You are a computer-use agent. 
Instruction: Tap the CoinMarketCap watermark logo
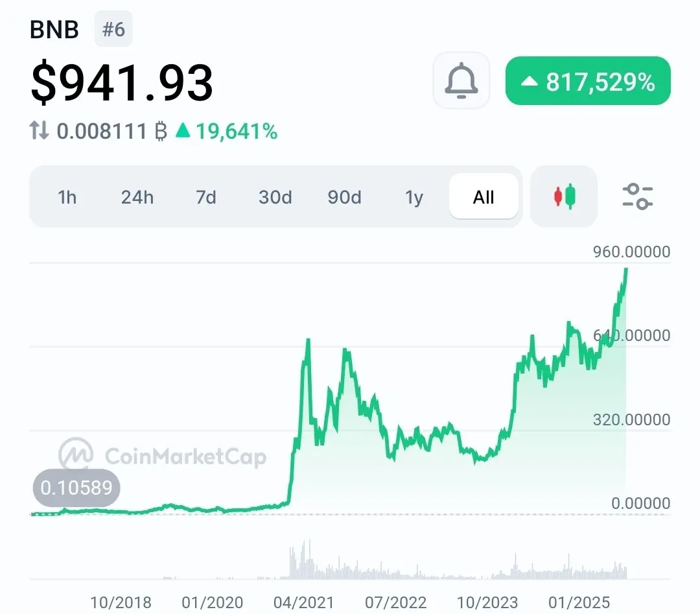[76, 454]
